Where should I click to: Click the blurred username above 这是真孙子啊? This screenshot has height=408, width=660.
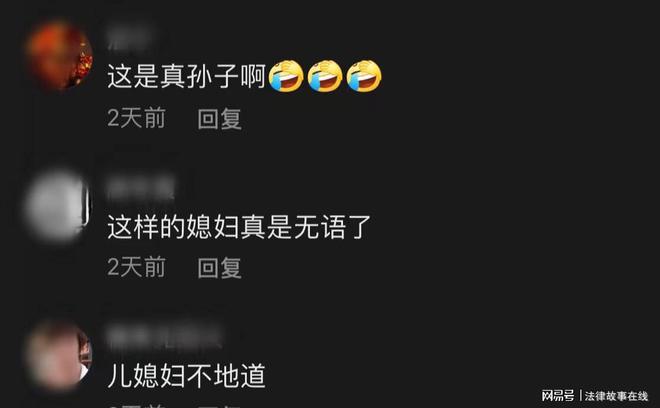click(x=128, y=39)
